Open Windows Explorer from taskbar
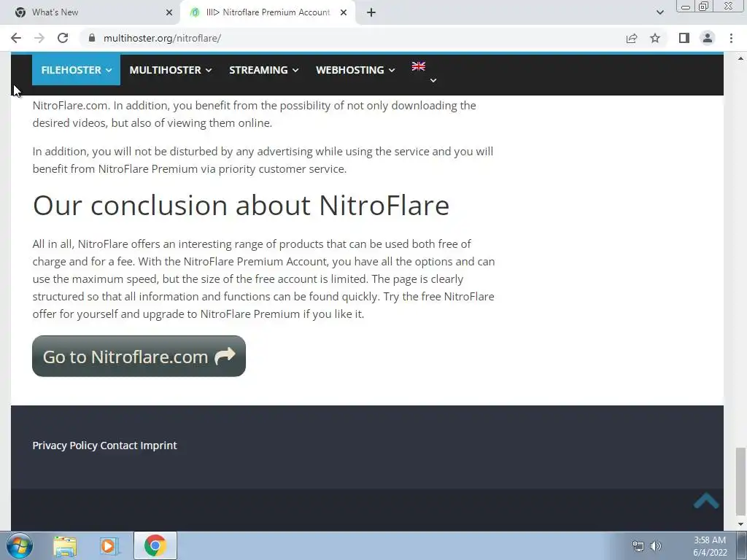Screen dimensions: 747x560 (65, 545)
